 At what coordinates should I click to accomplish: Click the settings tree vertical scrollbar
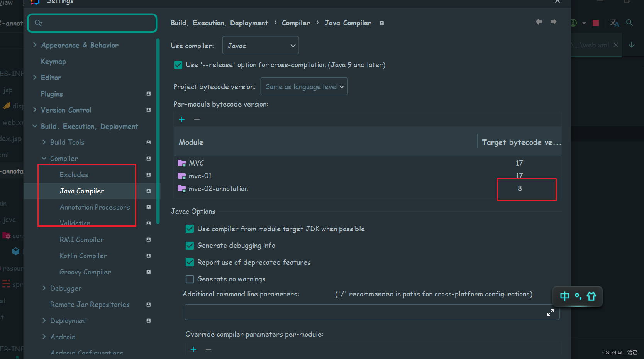click(158, 131)
